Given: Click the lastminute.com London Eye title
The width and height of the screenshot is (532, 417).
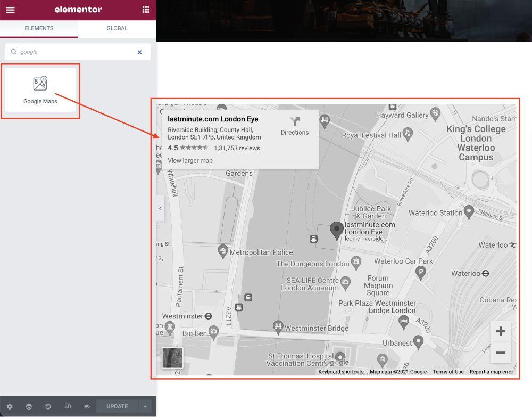Looking at the screenshot, I should click(213, 119).
